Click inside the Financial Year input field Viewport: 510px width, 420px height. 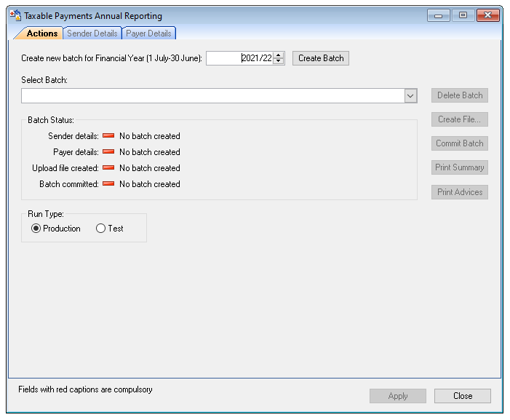(239, 59)
